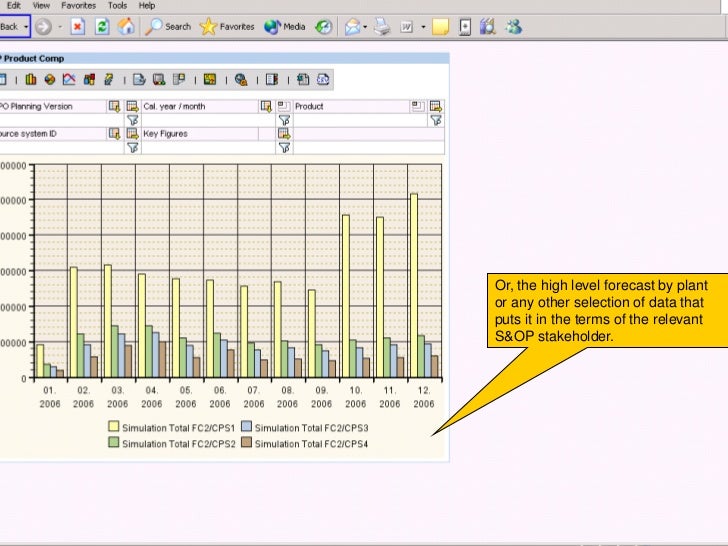Open the Favorites star toolbar button
Screen dimensions: 728x546
[227, 26]
